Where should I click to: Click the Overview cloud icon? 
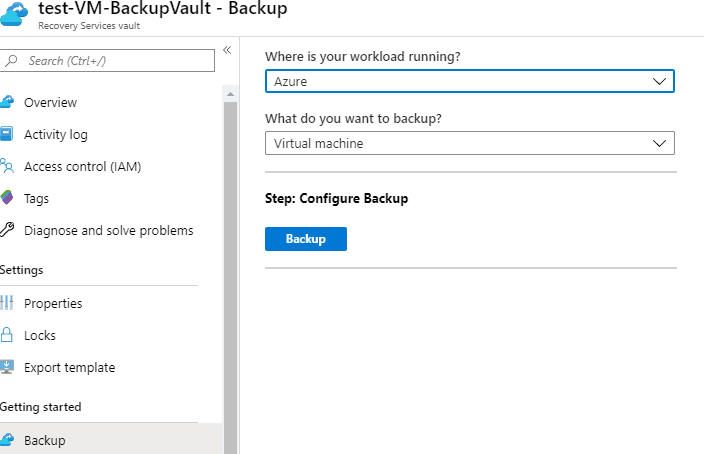7,102
